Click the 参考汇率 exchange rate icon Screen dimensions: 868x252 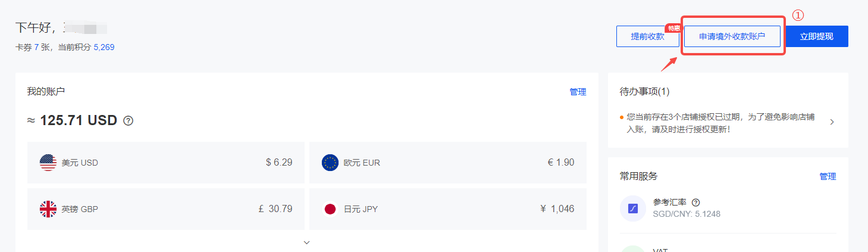633,209
